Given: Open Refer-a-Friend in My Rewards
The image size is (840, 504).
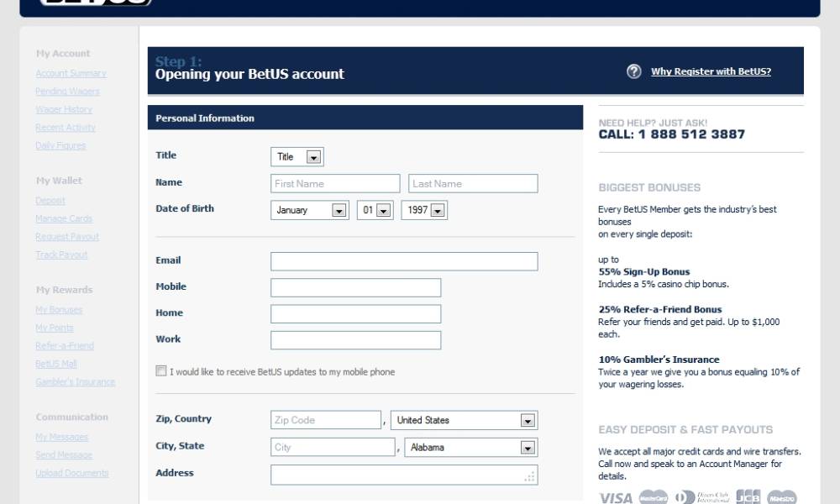Looking at the screenshot, I should [x=65, y=346].
